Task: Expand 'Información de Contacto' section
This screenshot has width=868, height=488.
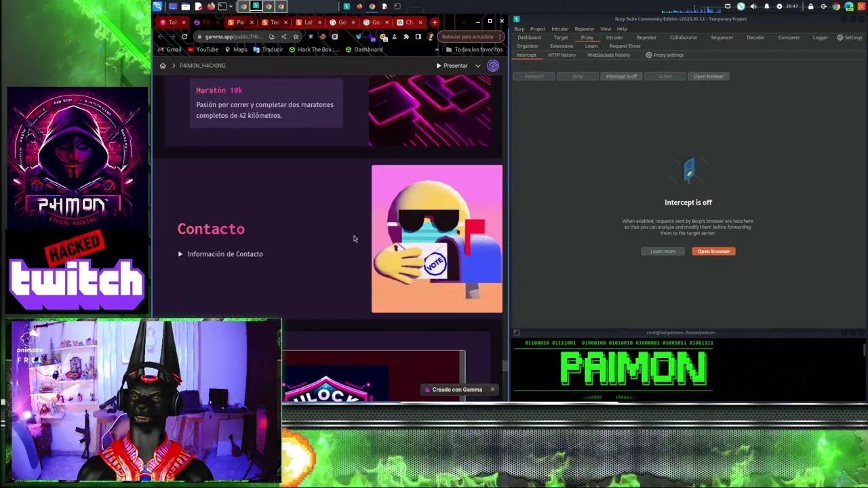Action: click(x=180, y=254)
